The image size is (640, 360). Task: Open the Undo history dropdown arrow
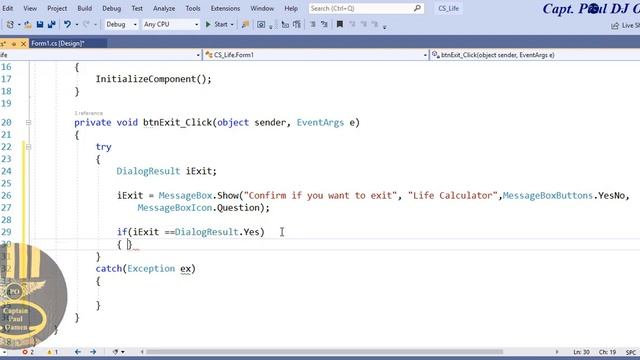tap(76, 25)
